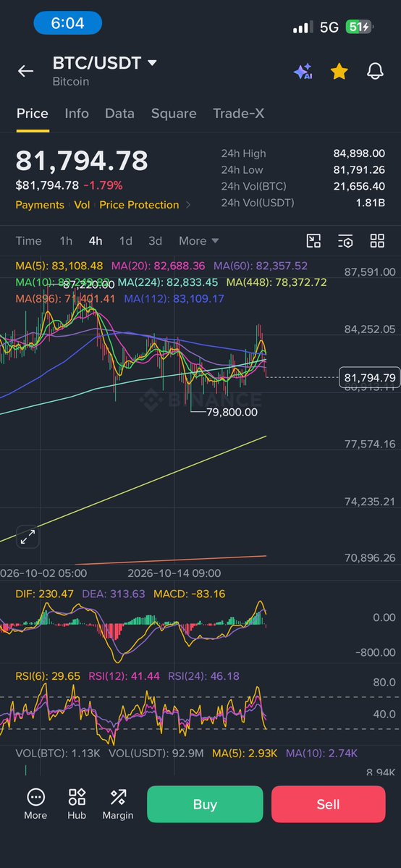Click the 79,800.00 low marker
401x868 pixels.
tap(232, 412)
